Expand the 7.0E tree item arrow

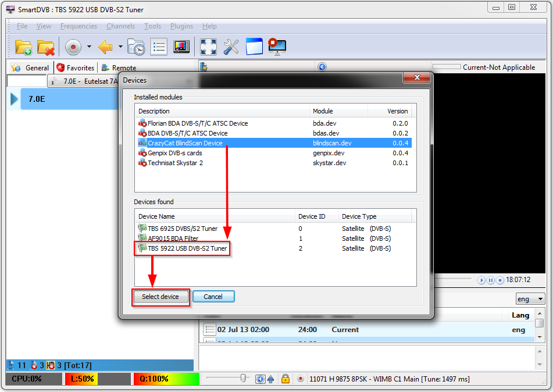[14, 99]
